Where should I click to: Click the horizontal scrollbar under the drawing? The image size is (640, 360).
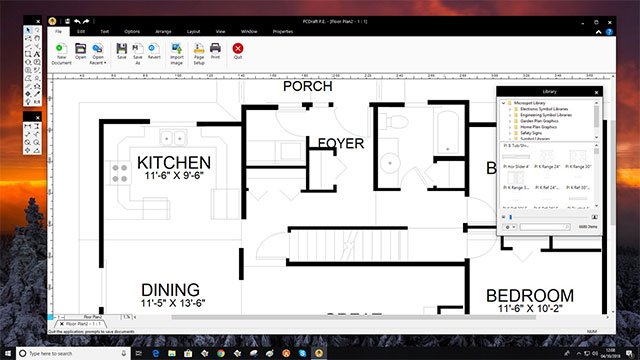pos(353,317)
